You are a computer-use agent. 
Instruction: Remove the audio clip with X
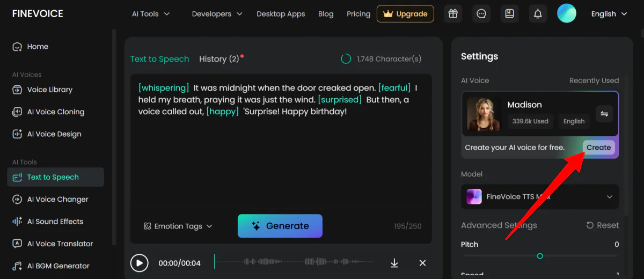click(422, 263)
